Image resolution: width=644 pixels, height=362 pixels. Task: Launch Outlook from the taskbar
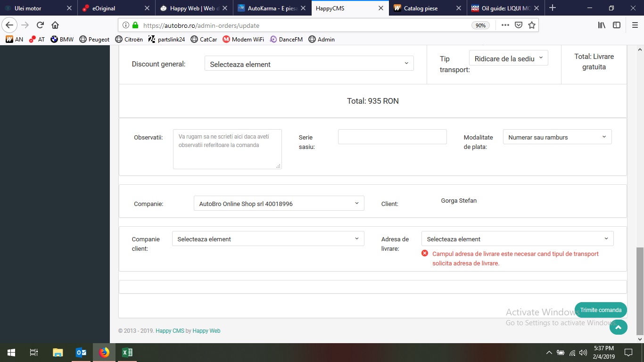click(x=81, y=353)
